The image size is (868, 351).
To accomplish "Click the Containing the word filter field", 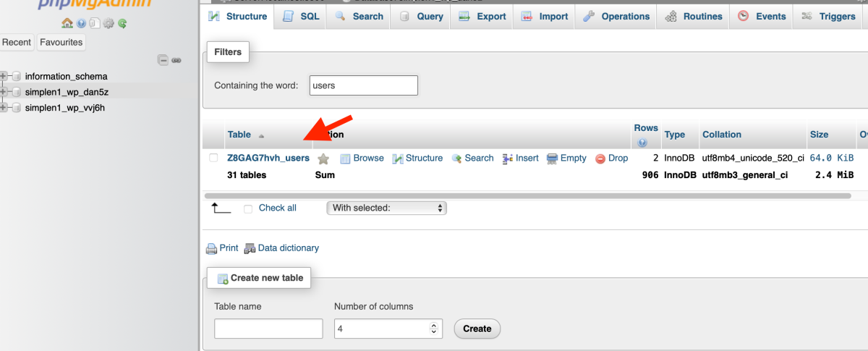I will point(364,85).
